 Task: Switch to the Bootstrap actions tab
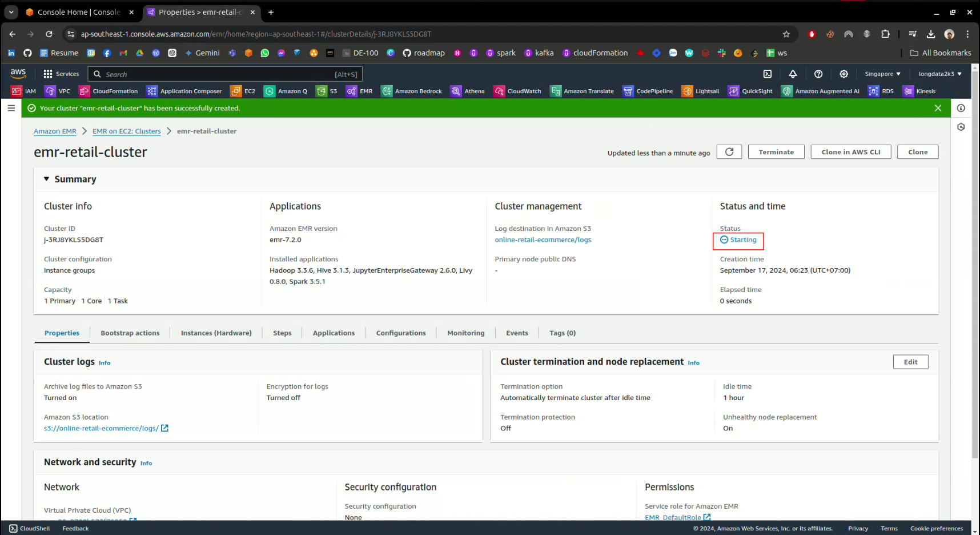[x=130, y=333]
